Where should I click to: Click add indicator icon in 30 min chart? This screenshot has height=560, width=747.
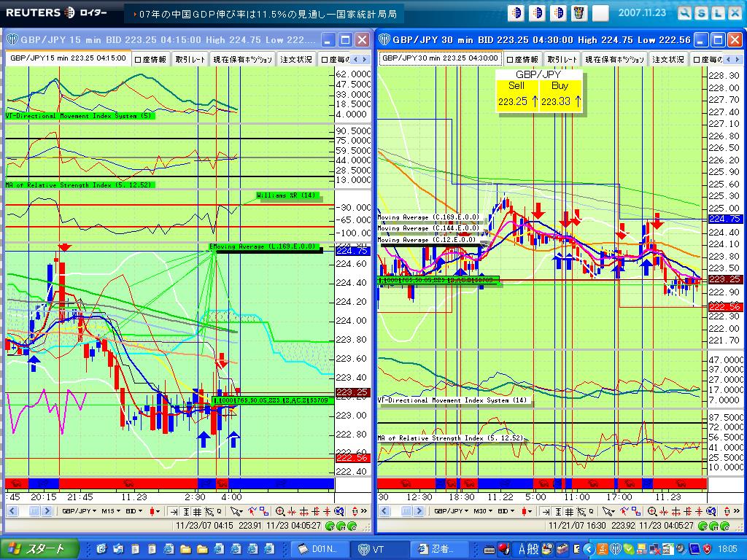624,511
